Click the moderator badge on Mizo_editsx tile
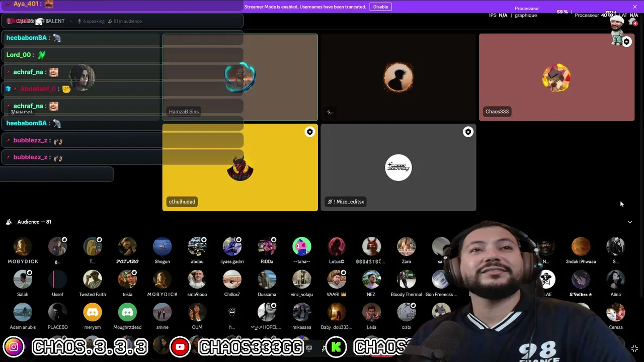 [468, 132]
